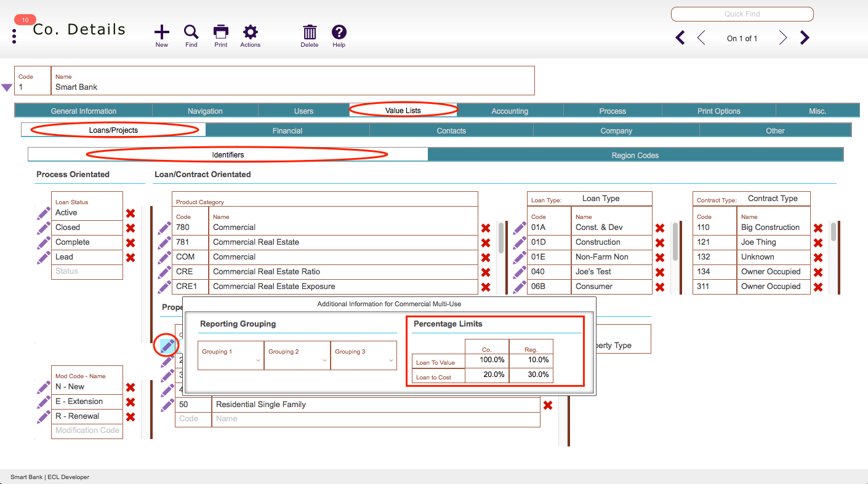Expand the Grouping 2 dropdown
Image resolution: width=868 pixels, height=484 pixels.
pyautogui.click(x=297, y=355)
